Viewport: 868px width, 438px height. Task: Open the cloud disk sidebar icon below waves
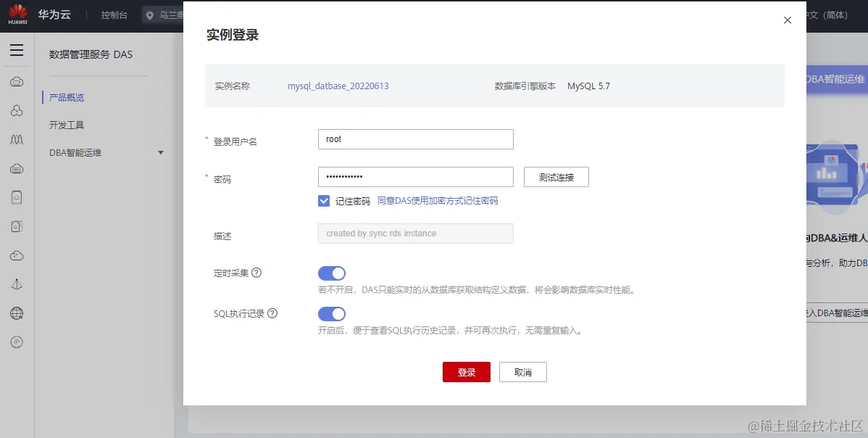17,168
